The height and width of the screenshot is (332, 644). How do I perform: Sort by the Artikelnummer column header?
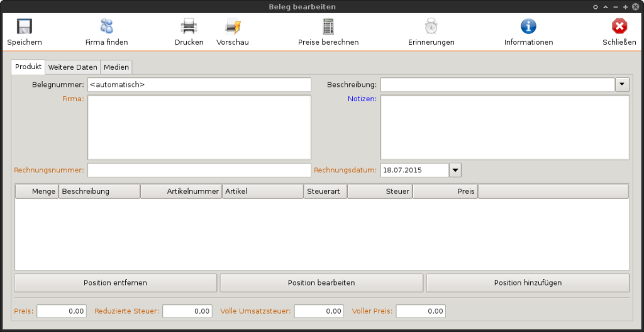click(x=181, y=191)
